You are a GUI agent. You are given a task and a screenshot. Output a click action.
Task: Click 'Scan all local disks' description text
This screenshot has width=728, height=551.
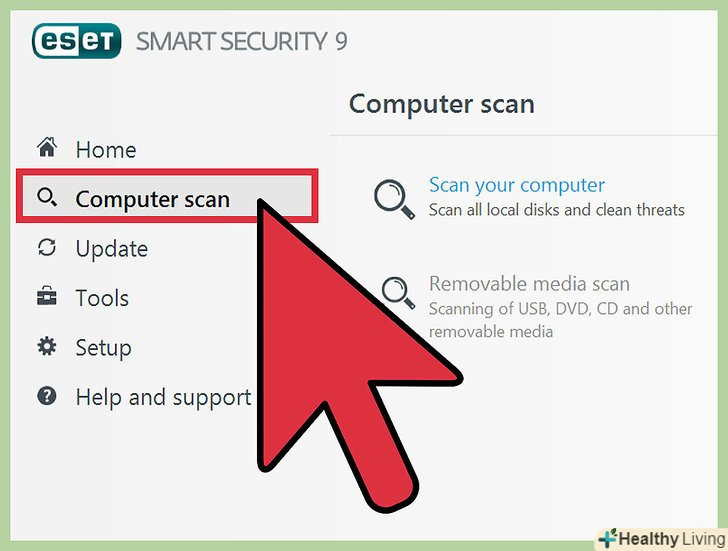(557, 210)
